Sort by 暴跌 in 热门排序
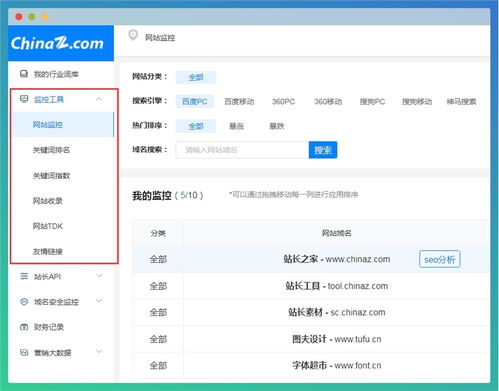Viewport: 499px width, 391px height. coord(277,126)
